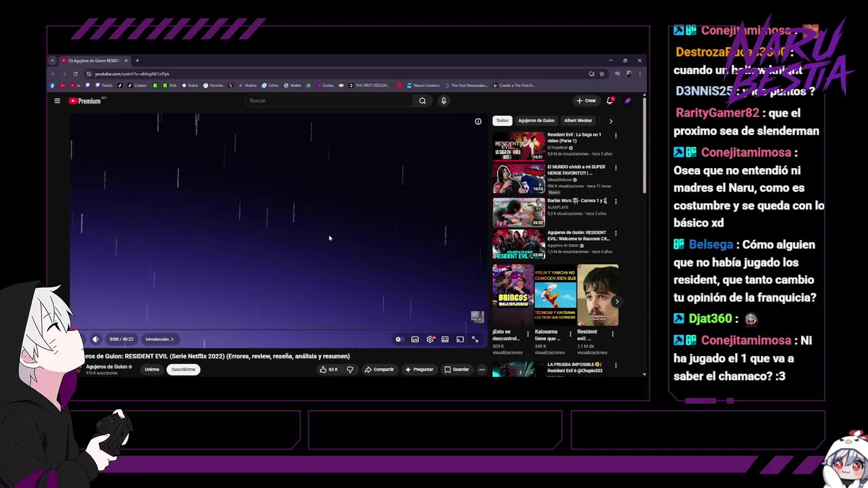Open options for Kaiosama tiene que short
The image size is (868, 488).
click(x=570, y=333)
